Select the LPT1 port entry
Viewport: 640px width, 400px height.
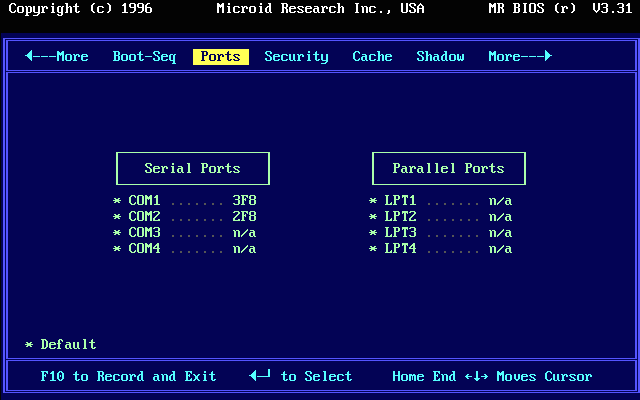pyautogui.click(x=440, y=200)
